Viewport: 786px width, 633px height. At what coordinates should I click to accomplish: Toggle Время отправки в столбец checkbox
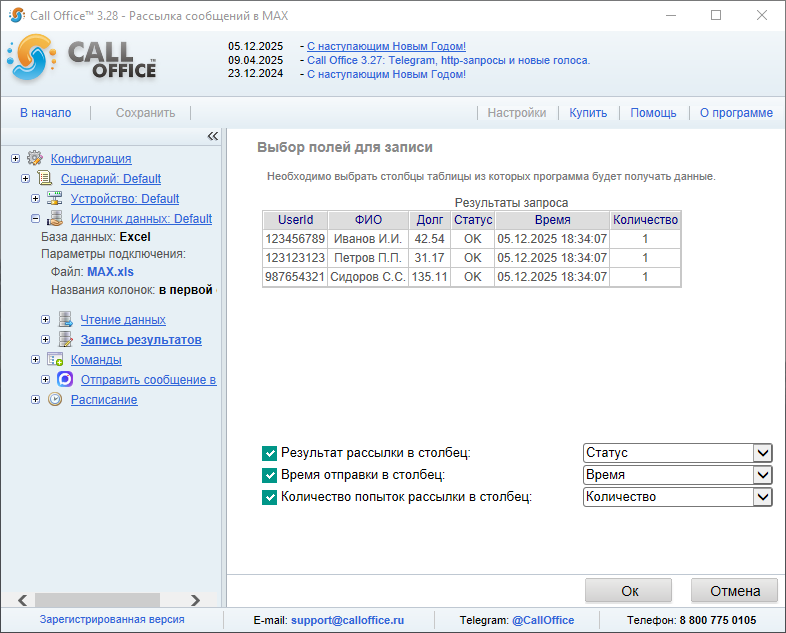click(269, 475)
